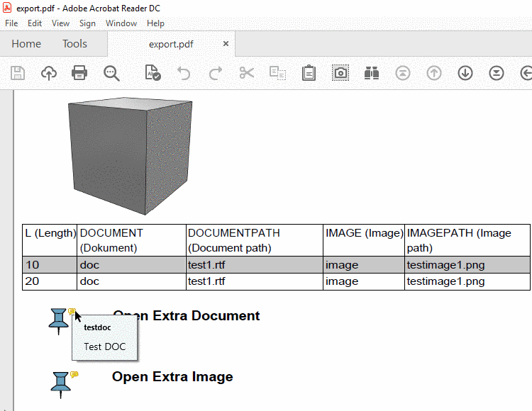
Task: Print the document
Action: click(x=79, y=73)
